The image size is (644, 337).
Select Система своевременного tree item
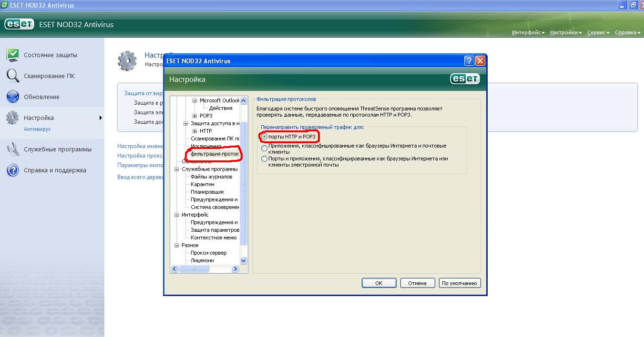point(215,207)
